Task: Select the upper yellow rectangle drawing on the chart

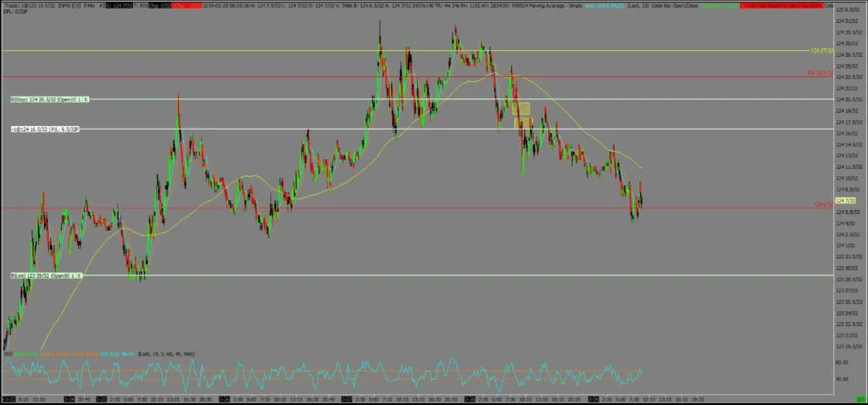Action: (521, 109)
